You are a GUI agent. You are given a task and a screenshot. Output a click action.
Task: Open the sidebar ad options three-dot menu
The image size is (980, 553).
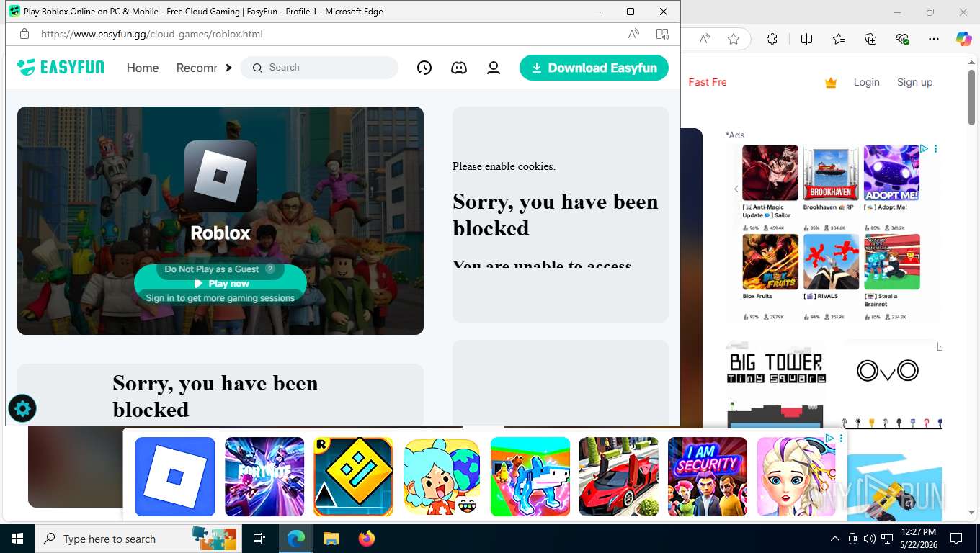tap(935, 149)
